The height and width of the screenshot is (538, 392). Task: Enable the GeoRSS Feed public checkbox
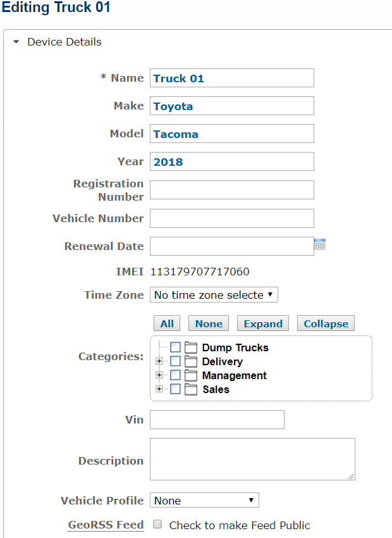tap(157, 524)
